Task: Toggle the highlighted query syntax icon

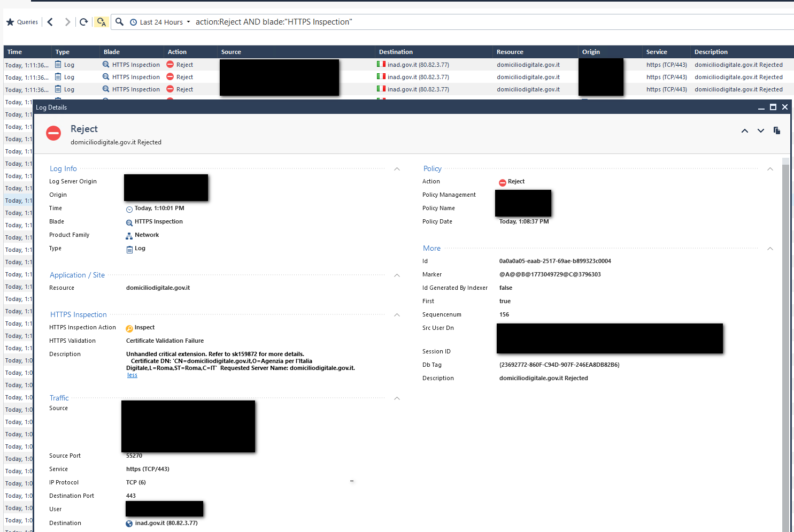Action: coord(101,22)
